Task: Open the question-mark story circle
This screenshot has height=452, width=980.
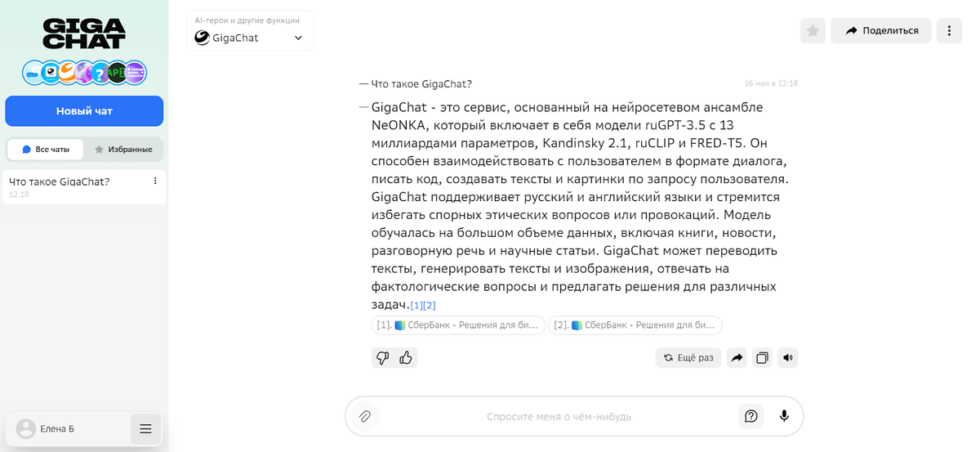Action: pyautogui.click(x=100, y=73)
